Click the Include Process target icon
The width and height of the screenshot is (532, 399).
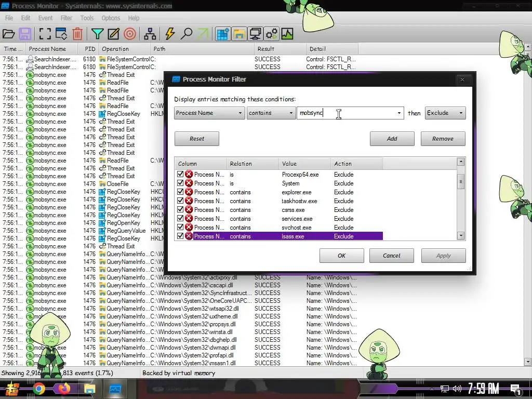tap(129, 34)
